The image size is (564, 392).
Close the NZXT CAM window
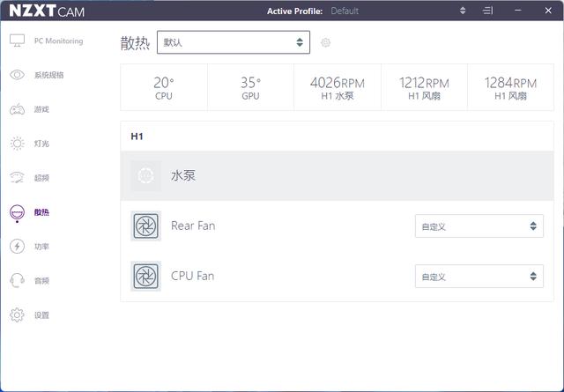tap(548, 11)
